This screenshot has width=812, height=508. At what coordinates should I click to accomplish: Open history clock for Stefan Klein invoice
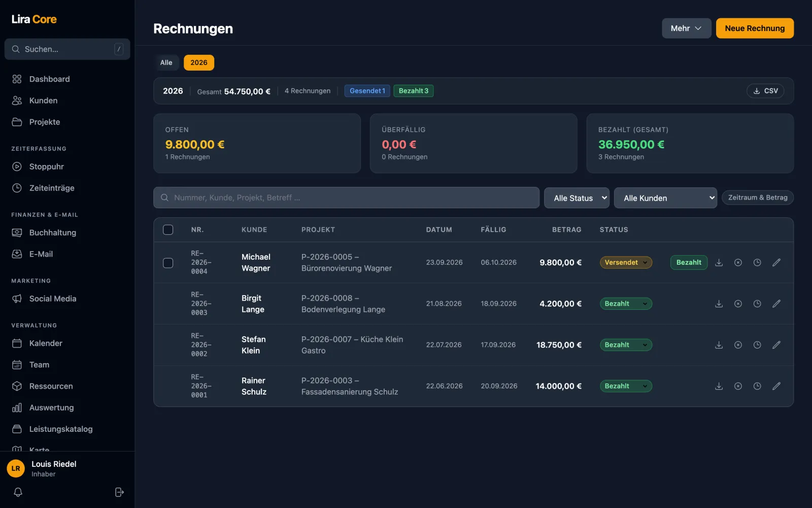pos(757,345)
